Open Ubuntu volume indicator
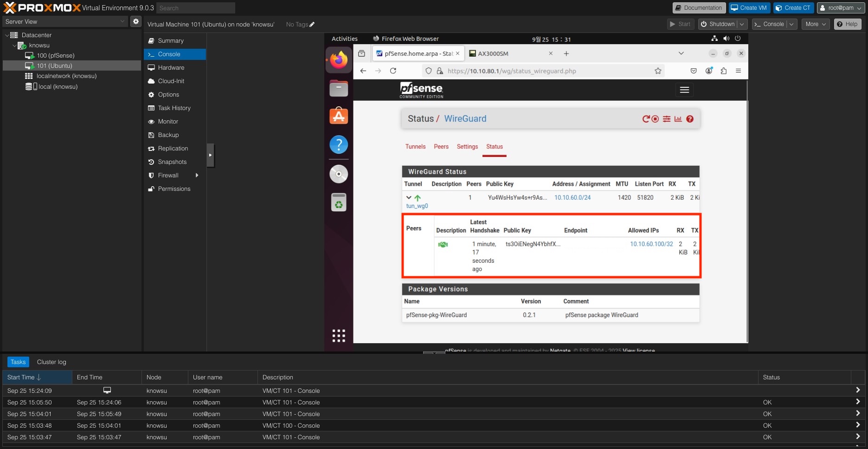This screenshot has width=868, height=449. tap(726, 39)
